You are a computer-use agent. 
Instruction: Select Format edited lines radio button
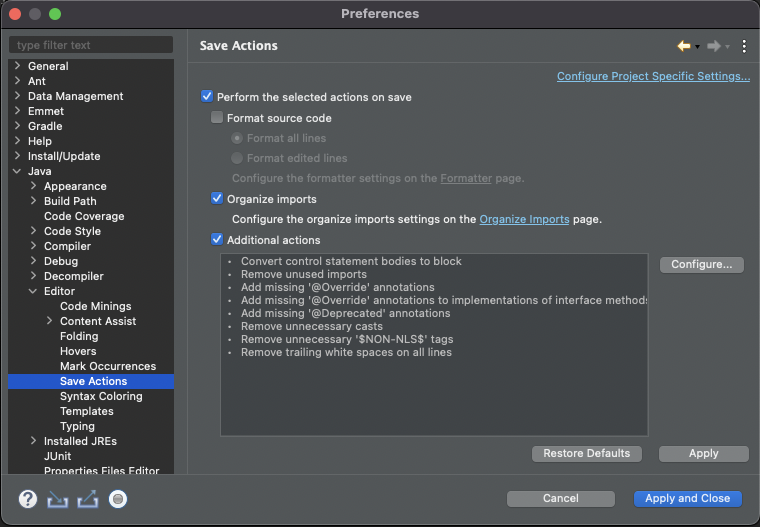click(237, 158)
